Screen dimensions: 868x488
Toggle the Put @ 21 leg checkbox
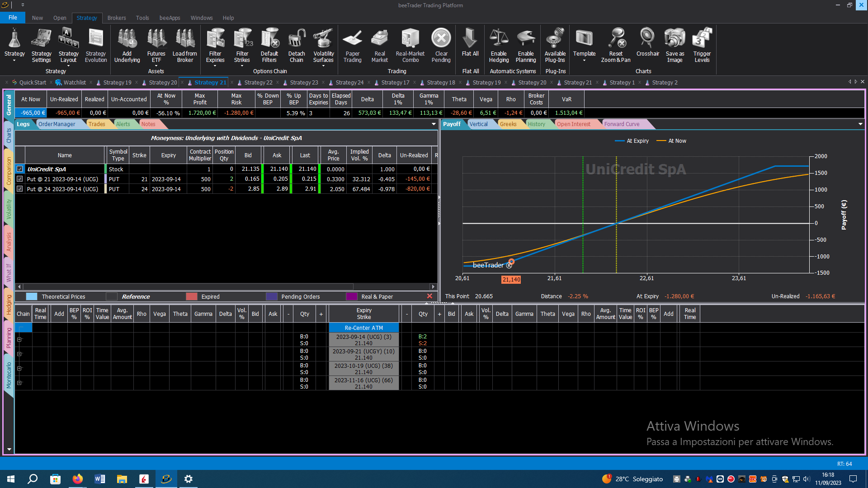[20, 179]
